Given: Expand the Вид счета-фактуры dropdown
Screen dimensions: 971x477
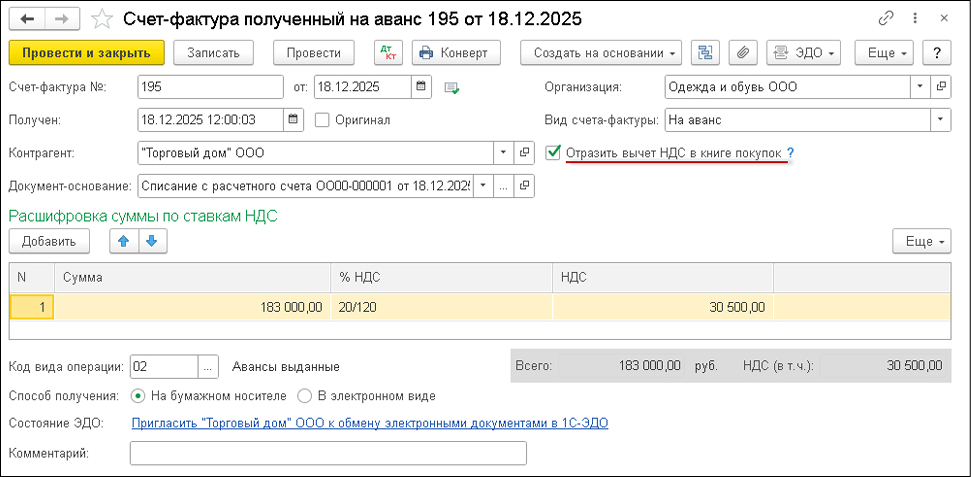Looking at the screenshot, I should point(940,120).
